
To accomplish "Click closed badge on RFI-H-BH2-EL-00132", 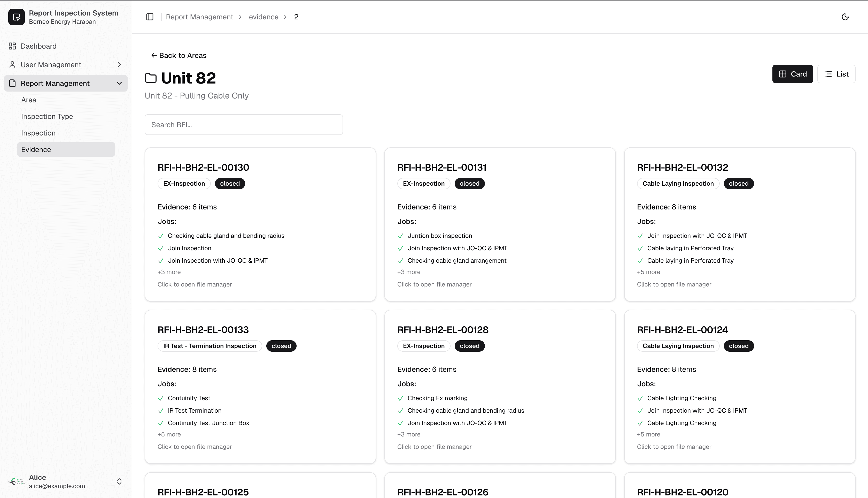I will click(739, 184).
